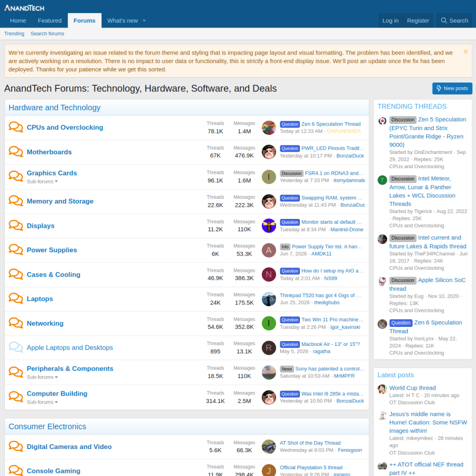Image resolution: width=476 pixels, height=476 pixels.
Task: Open the avatar in the Graphics Cards row
Action: (269, 177)
